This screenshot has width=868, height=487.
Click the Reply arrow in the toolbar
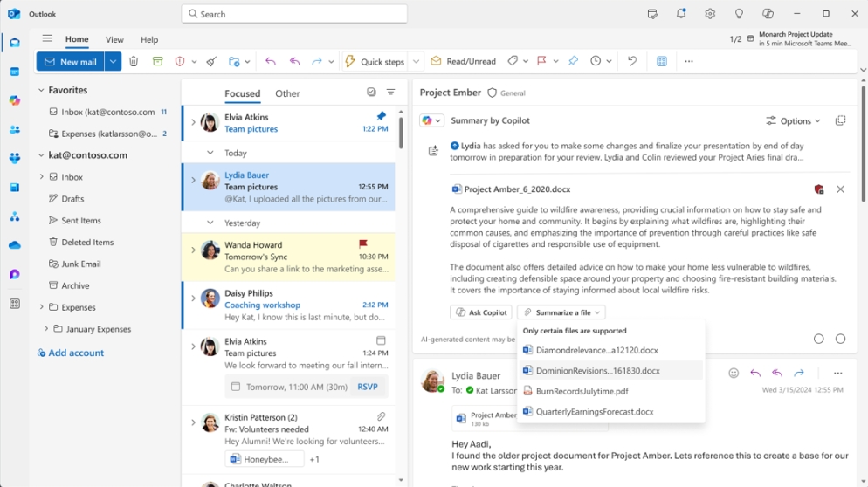[270, 61]
